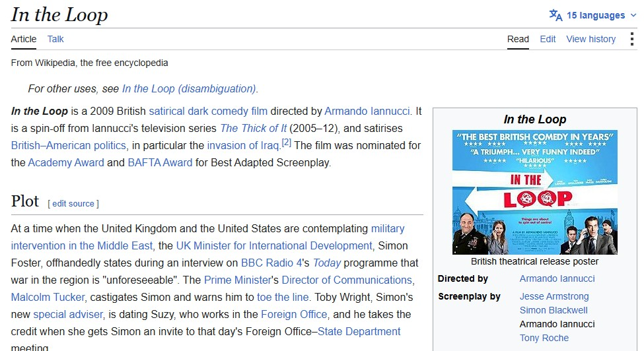644x351 pixels.
Task: Expand the 15 languages dropdown chevron
Action: click(x=633, y=15)
